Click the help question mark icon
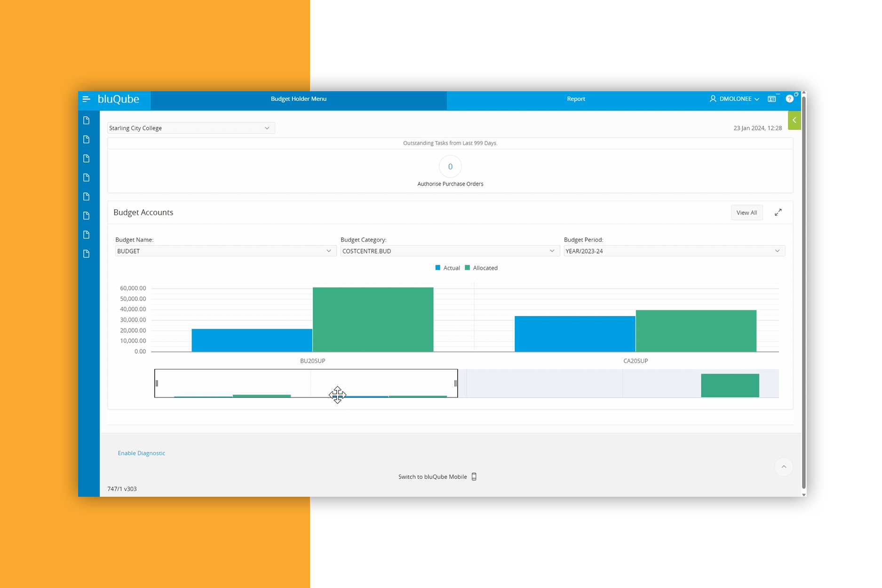 tap(789, 99)
